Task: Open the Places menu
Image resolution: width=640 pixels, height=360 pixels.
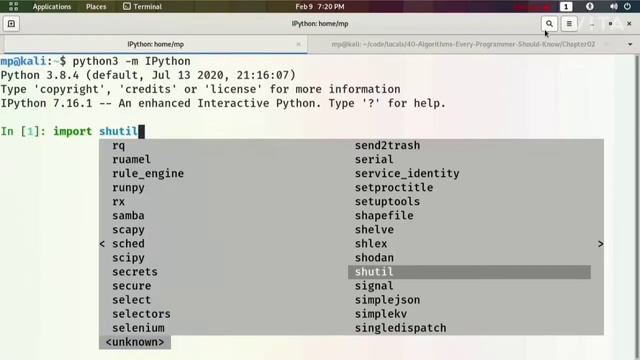Action: pyautogui.click(x=96, y=7)
